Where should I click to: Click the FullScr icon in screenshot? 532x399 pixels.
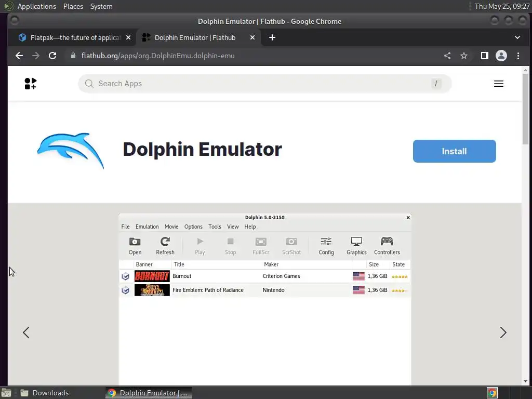261,242
